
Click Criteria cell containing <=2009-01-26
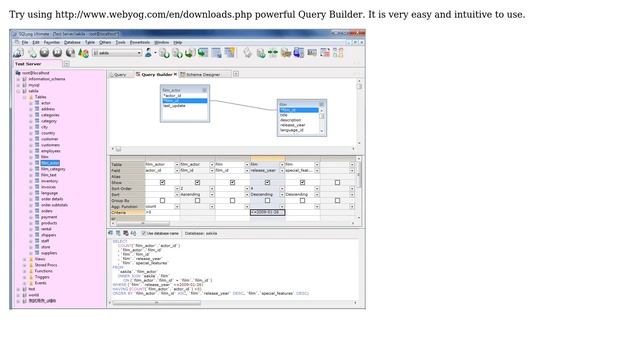tap(267, 212)
